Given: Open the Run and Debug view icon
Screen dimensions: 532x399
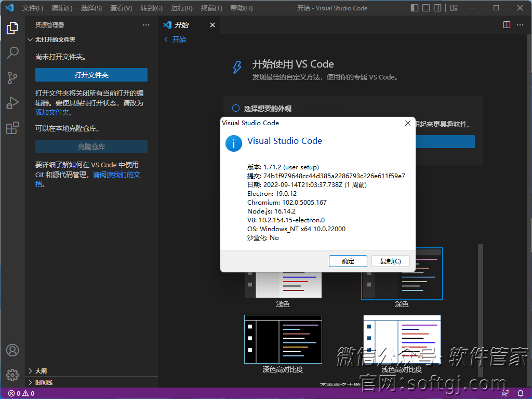Looking at the screenshot, I should (12, 103).
